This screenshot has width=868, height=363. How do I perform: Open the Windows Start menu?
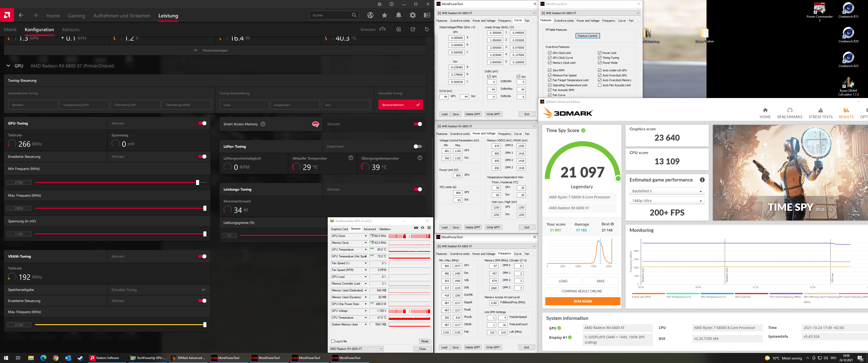pos(6,358)
